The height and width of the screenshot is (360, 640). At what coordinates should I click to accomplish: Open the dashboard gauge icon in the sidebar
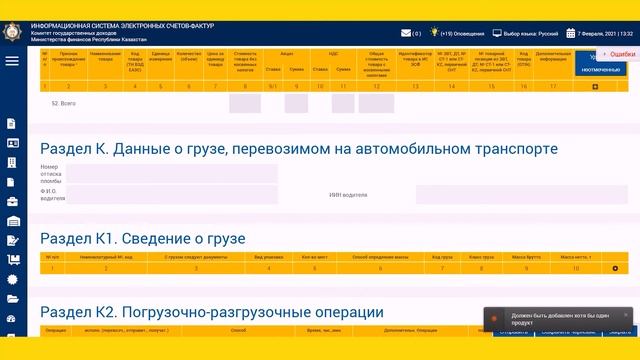click(x=11, y=318)
